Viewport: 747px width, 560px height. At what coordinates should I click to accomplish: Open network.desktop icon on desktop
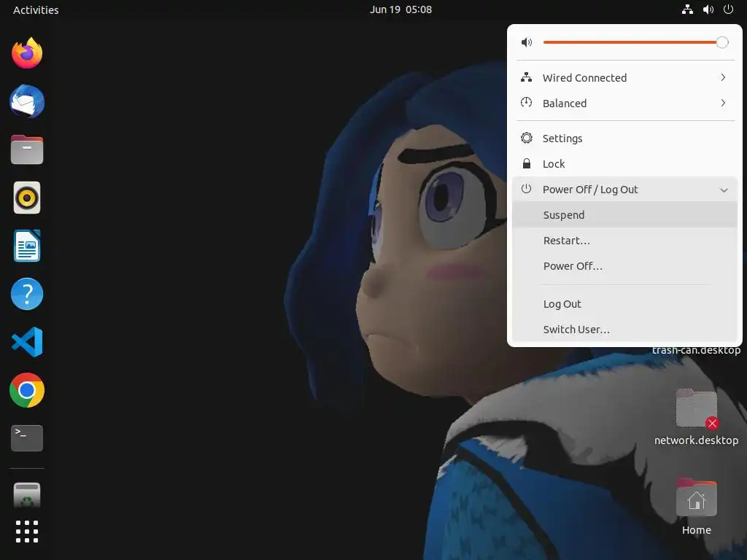(x=696, y=408)
